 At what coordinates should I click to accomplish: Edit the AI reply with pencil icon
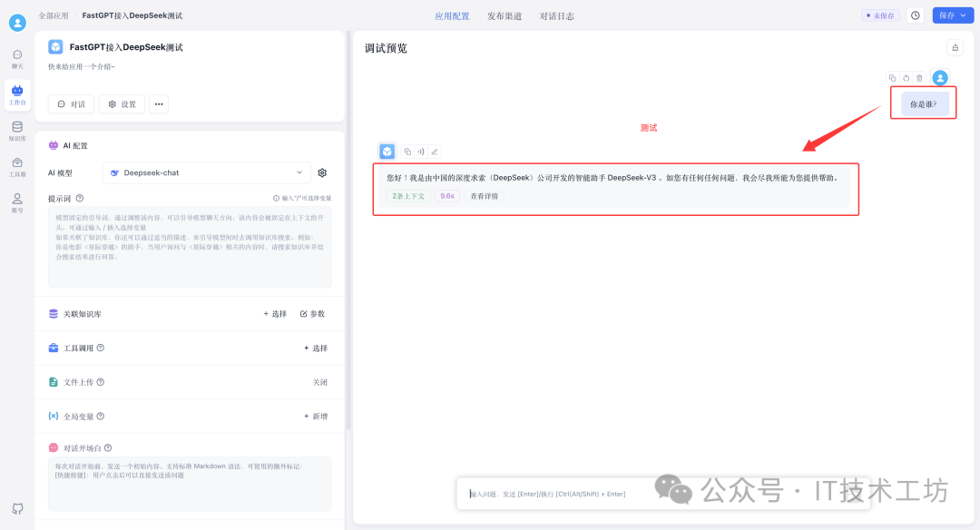pos(435,152)
